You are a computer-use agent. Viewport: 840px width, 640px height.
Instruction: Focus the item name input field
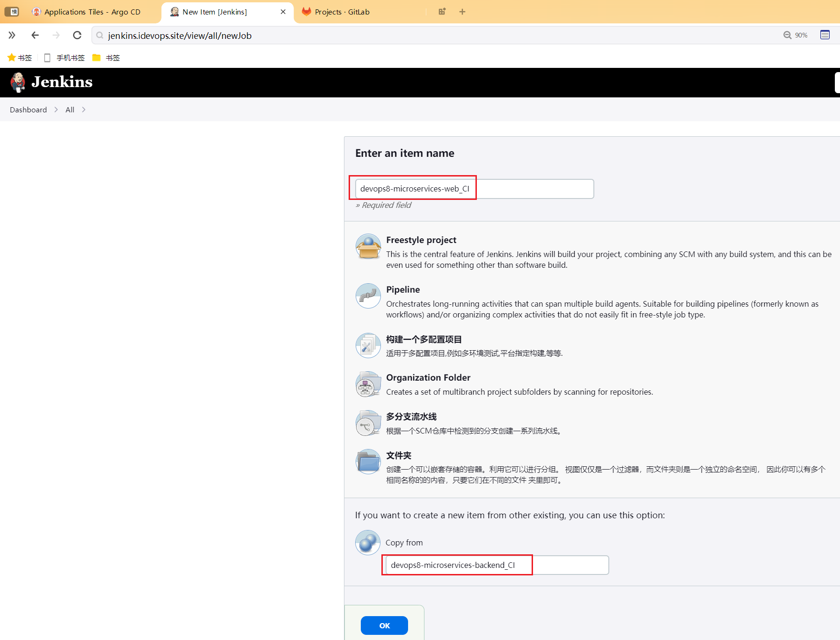click(x=475, y=189)
